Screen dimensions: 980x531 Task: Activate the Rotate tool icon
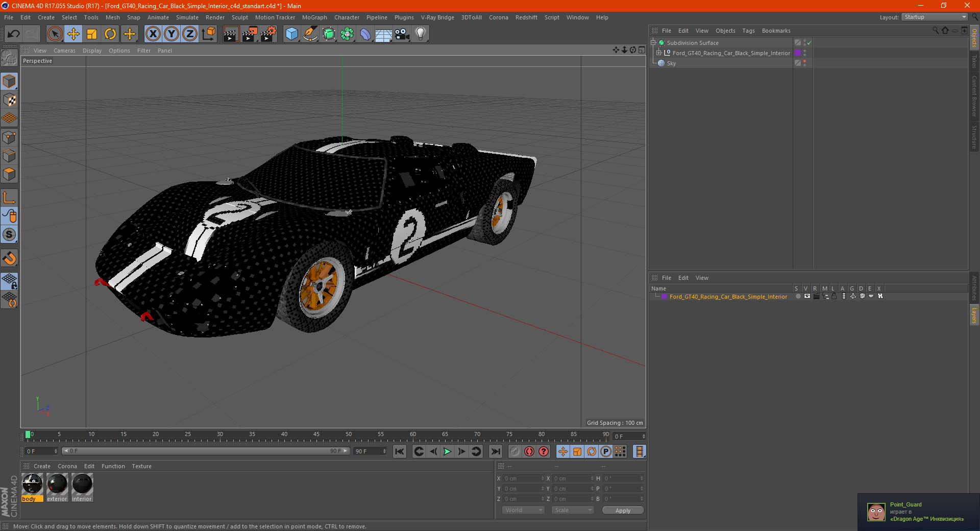point(110,34)
